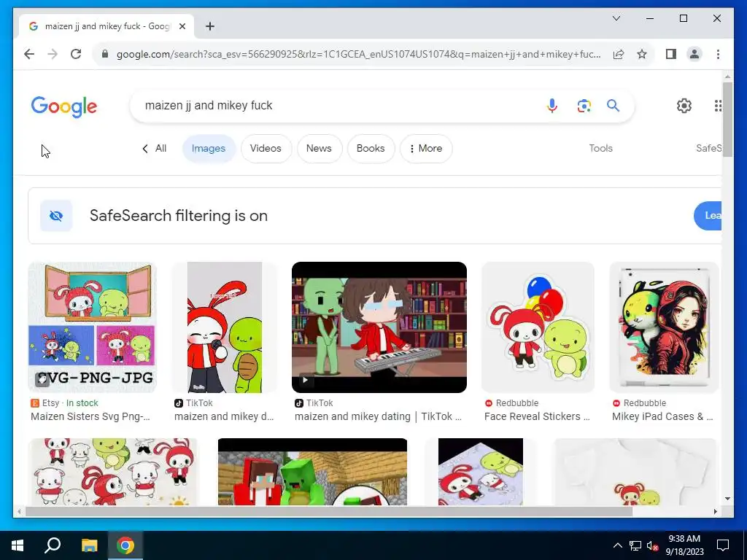
Task: Click the scroll down arrow
Action: tap(727, 499)
